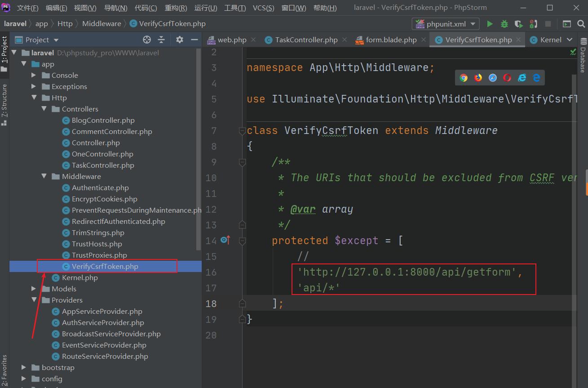This screenshot has width=588, height=388.
Task: Open Project panel settings gear
Action: (180, 40)
